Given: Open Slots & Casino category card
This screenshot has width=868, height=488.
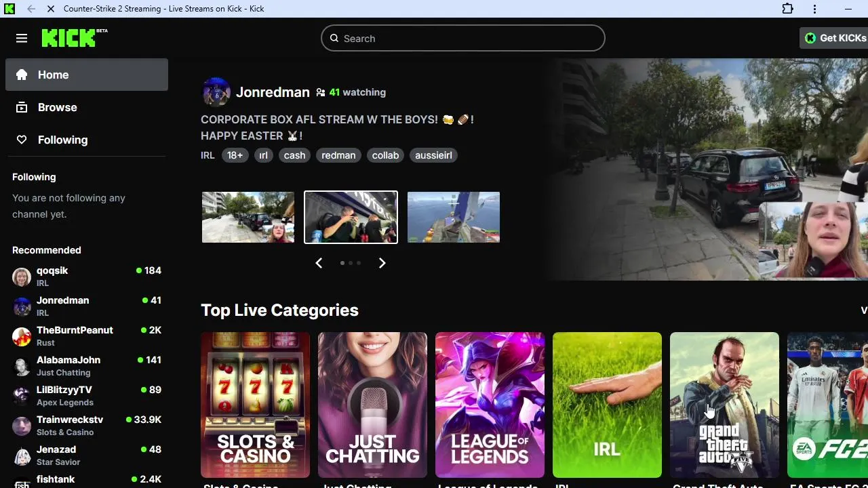Looking at the screenshot, I should click(255, 405).
